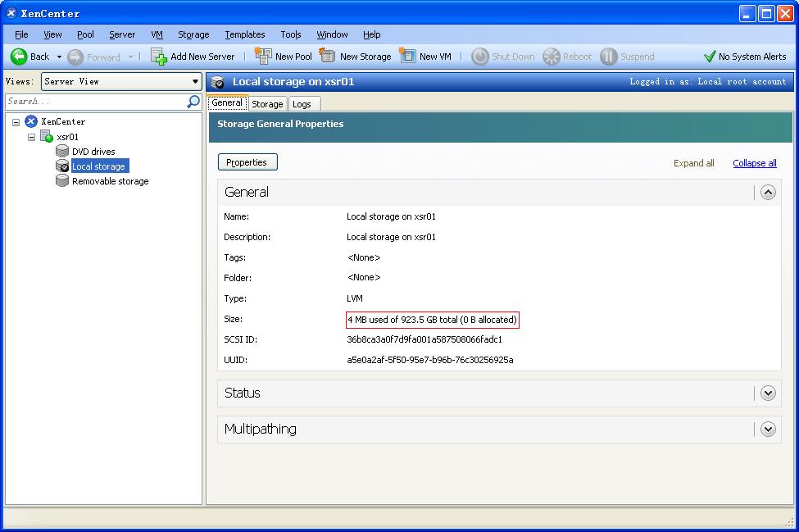This screenshot has height=532, width=799.
Task: Click the Reboot toolbar icon
Action: tap(552, 57)
